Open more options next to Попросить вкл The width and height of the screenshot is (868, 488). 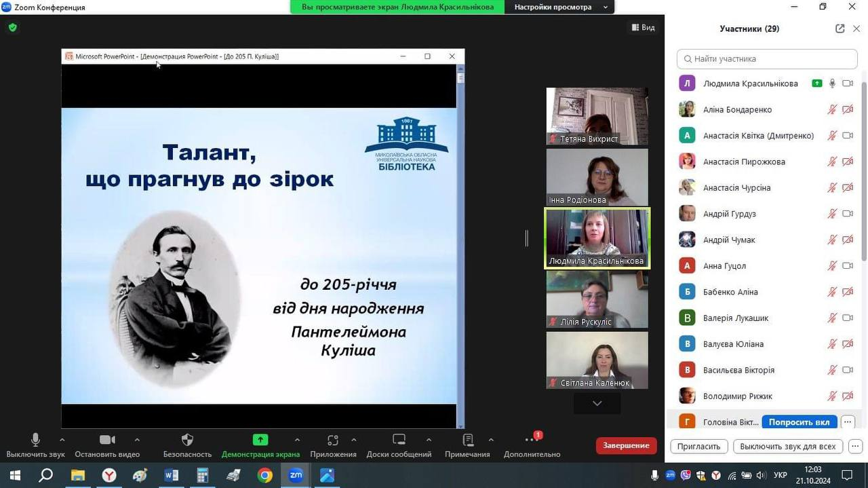[x=847, y=422]
